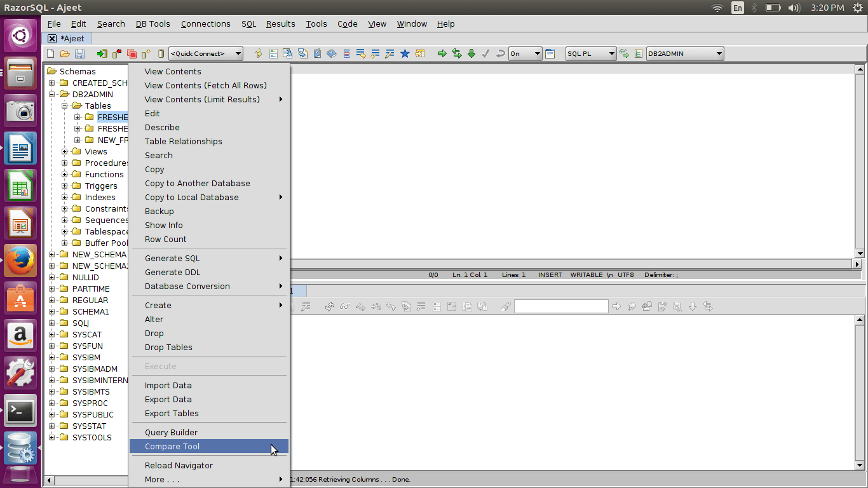The width and height of the screenshot is (868, 488).
Task: Click the Save floppy disk icon
Action: [x=79, y=54]
